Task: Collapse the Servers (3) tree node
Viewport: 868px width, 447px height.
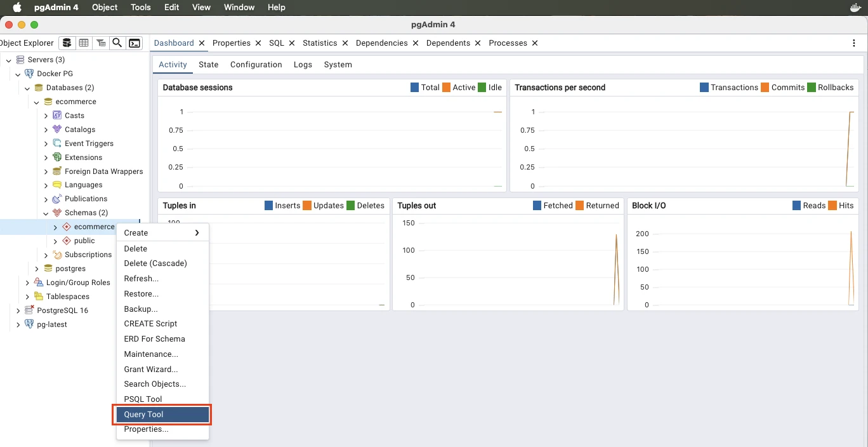Action: pyautogui.click(x=9, y=60)
